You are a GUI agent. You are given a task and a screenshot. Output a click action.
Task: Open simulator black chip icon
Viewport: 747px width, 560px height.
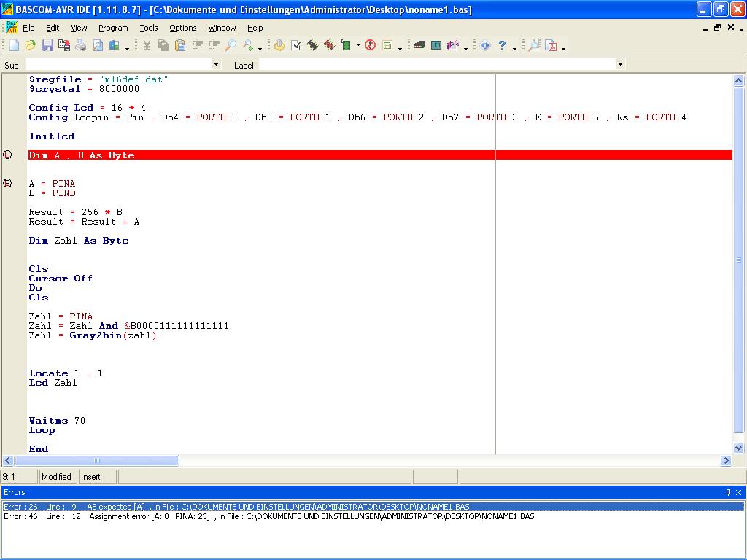312,45
